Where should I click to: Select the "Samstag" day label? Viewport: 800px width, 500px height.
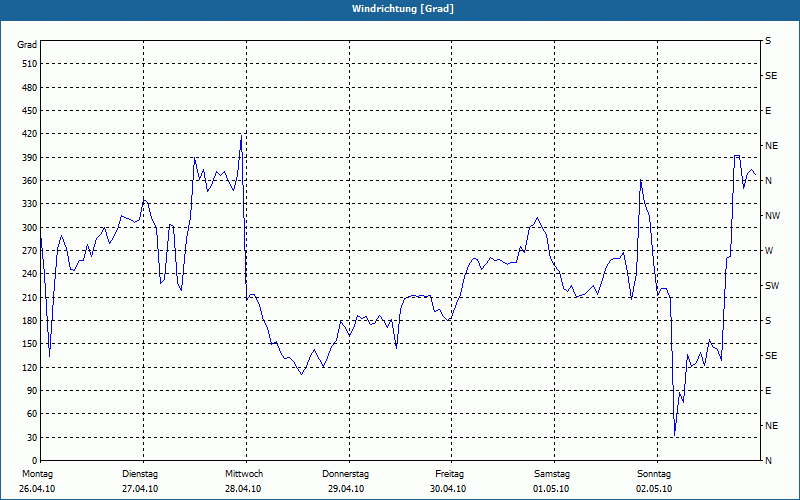tap(552, 474)
